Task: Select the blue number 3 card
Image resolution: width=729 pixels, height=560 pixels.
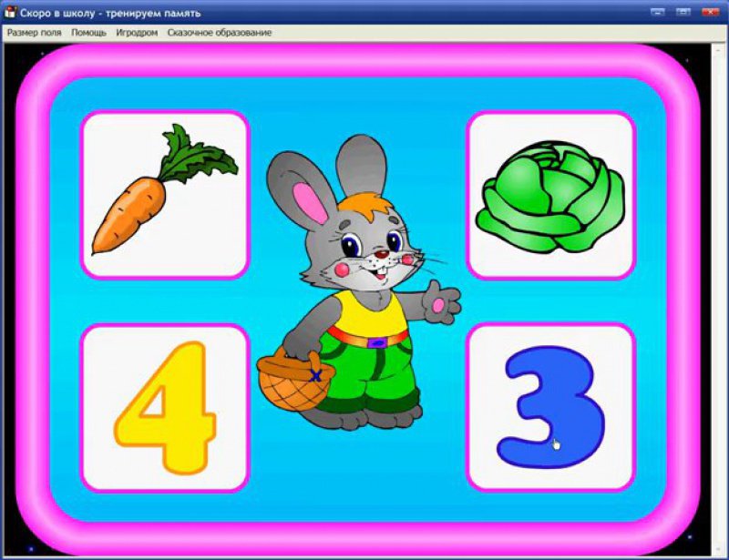Action: tap(551, 408)
